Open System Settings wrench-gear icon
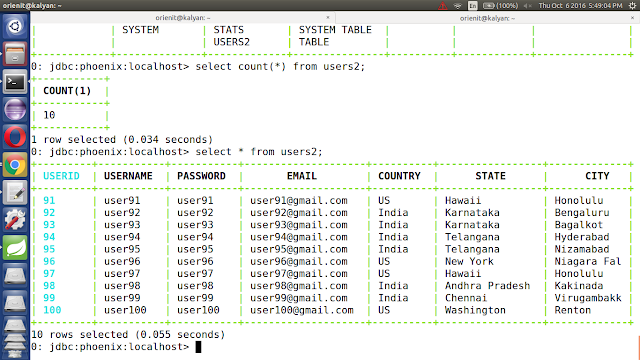This screenshot has height=360, width=640. tap(15, 220)
